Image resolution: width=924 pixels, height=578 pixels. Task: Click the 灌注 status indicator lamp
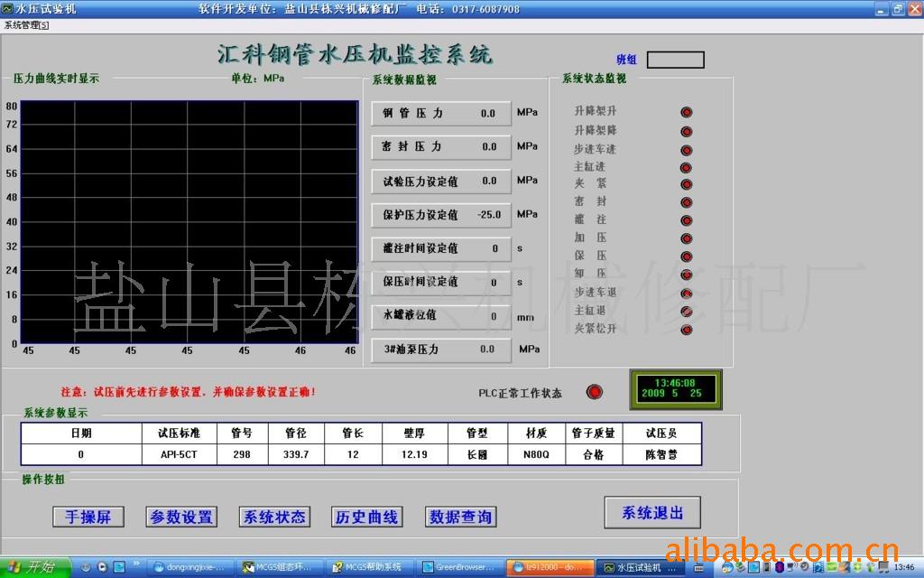tap(687, 220)
